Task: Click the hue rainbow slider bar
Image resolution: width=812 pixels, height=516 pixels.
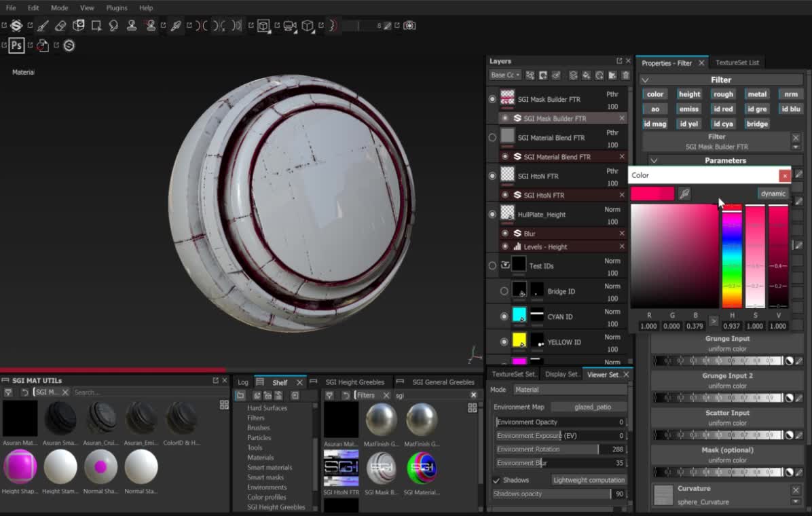Action: click(x=732, y=257)
